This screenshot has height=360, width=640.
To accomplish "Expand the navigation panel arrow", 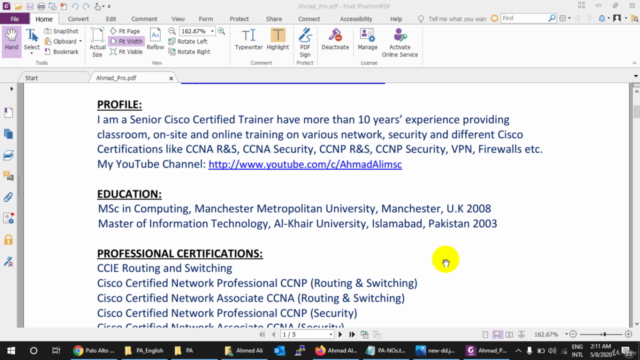I will tap(11, 89).
